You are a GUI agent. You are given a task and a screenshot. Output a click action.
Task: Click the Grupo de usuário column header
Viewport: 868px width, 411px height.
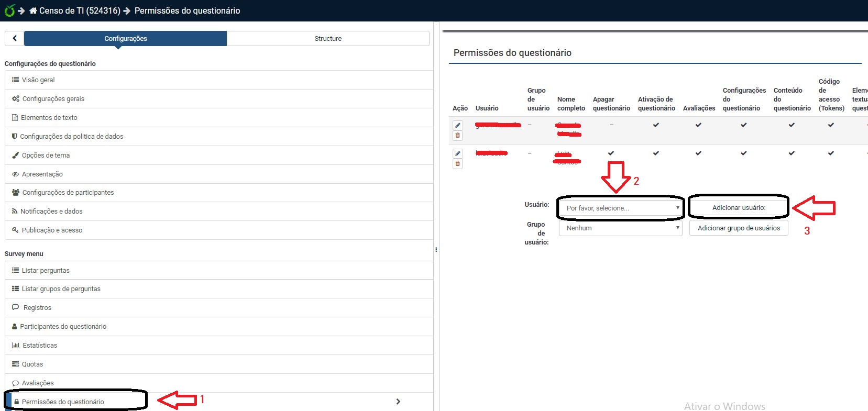click(x=539, y=99)
